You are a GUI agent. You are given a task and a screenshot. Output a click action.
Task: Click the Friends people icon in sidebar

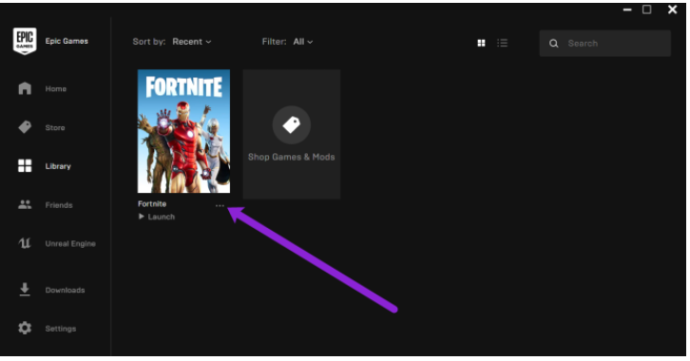tap(25, 205)
